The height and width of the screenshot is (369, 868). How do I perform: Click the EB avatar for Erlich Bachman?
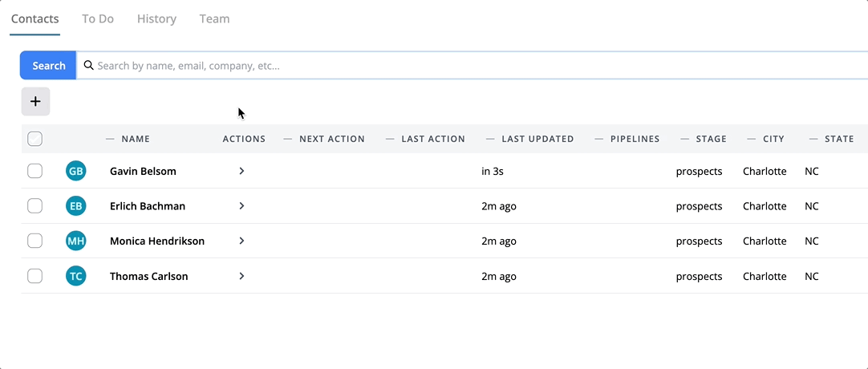[75, 206]
